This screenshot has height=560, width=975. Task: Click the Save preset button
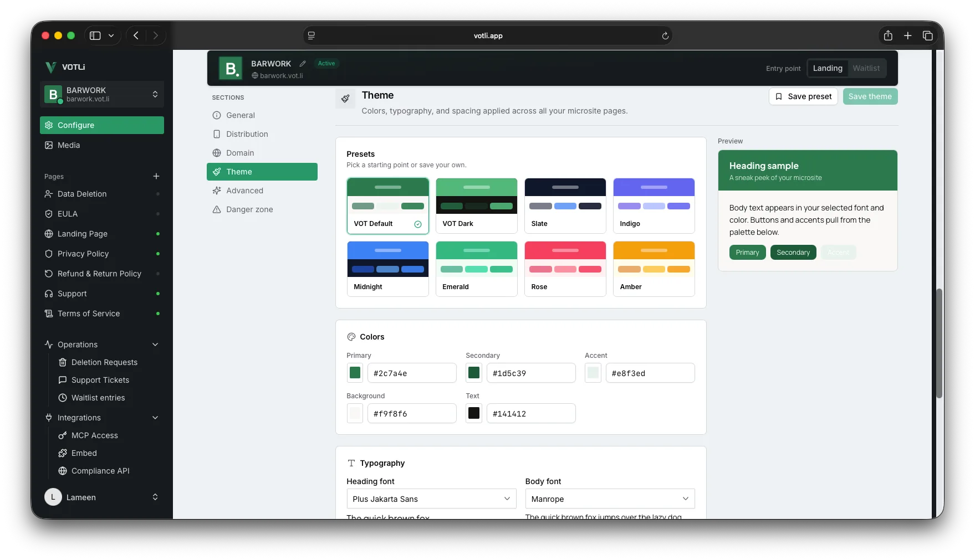[803, 96]
